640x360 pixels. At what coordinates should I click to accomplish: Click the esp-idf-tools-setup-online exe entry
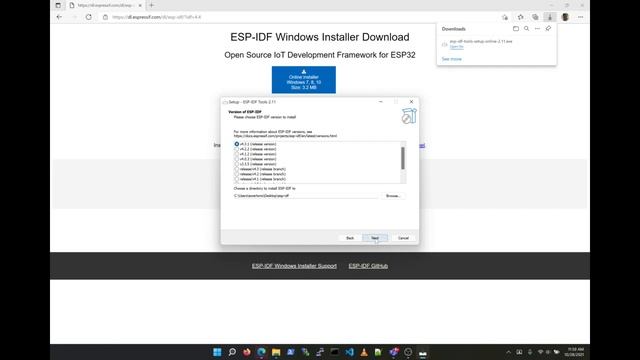pyautogui.click(x=480, y=42)
